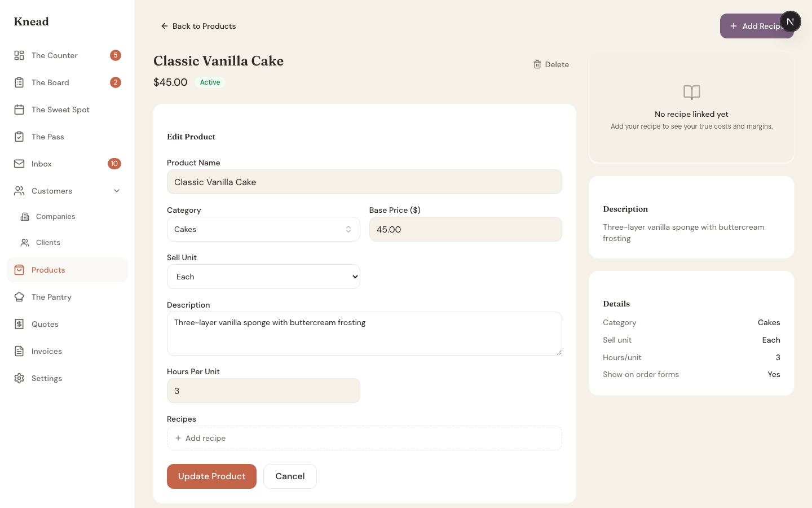Expand the Sell Unit dropdown
This screenshot has width=812, height=508.
[263, 277]
